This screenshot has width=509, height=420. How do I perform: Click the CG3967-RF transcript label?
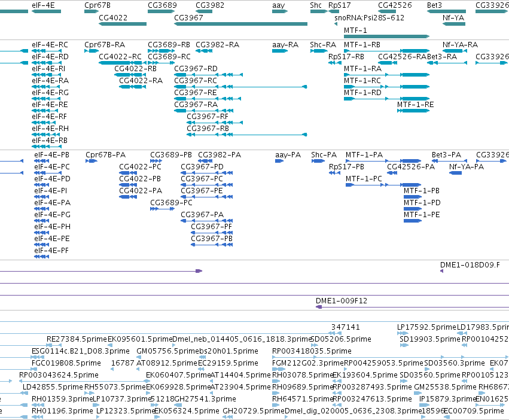pyautogui.click(x=208, y=116)
